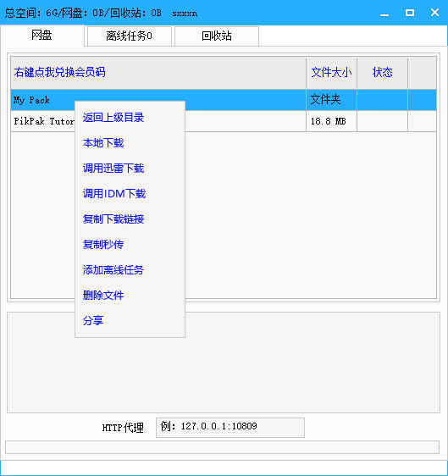448x476 pixels.
Task: Click the 状态 column header
Action: point(383,72)
